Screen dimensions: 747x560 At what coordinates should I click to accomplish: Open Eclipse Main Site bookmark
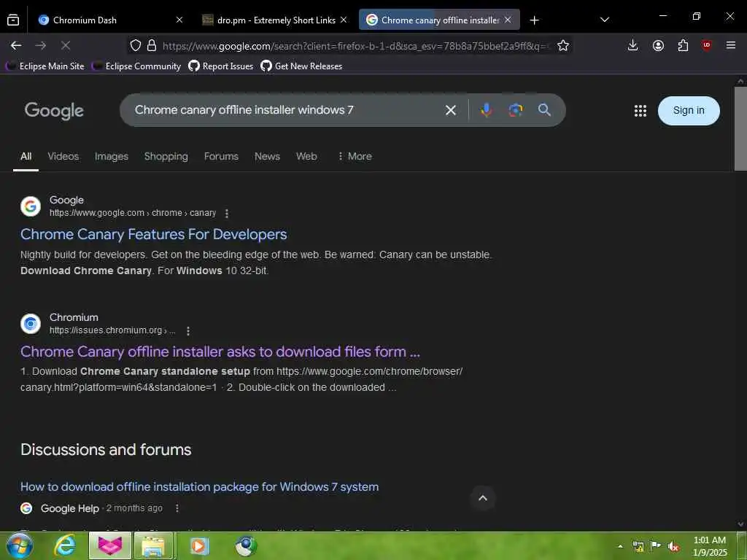click(44, 66)
